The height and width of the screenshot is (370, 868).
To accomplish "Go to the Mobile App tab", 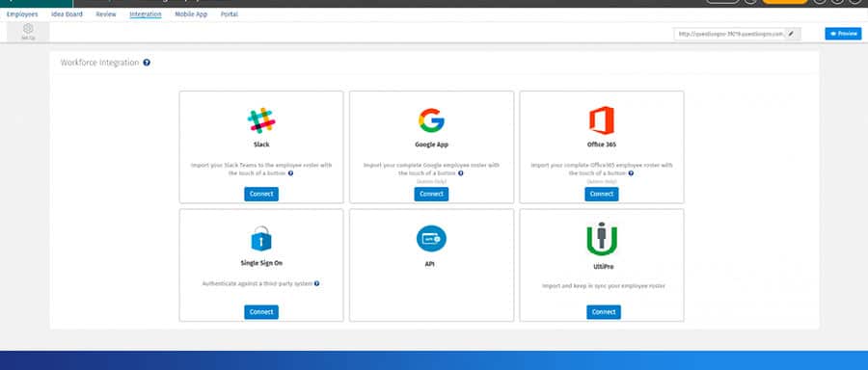I will [x=191, y=14].
